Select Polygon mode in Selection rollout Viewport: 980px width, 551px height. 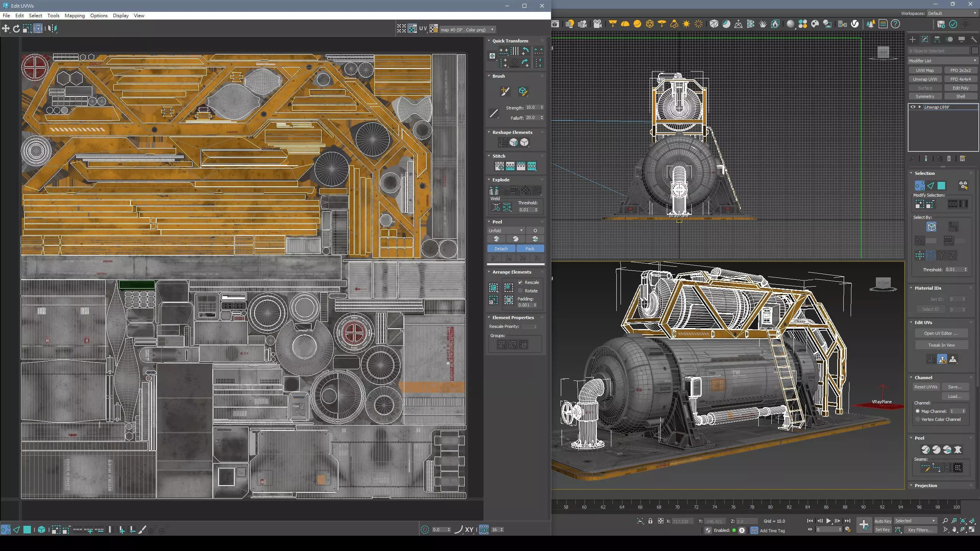[x=941, y=186]
